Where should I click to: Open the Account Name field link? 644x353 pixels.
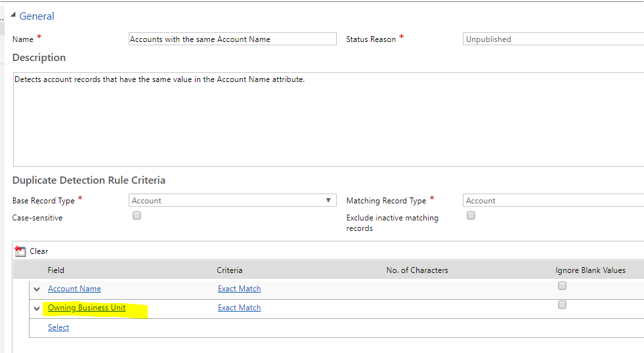(74, 289)
